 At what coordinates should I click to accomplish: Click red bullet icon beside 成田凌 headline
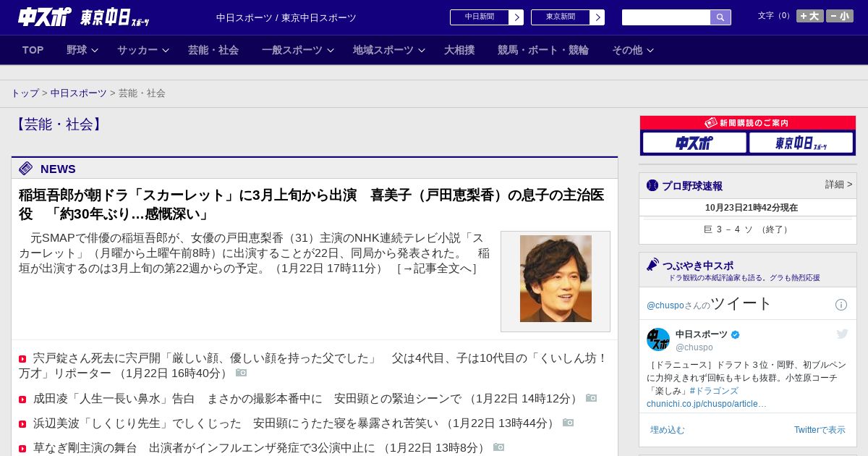click(22, 400)
